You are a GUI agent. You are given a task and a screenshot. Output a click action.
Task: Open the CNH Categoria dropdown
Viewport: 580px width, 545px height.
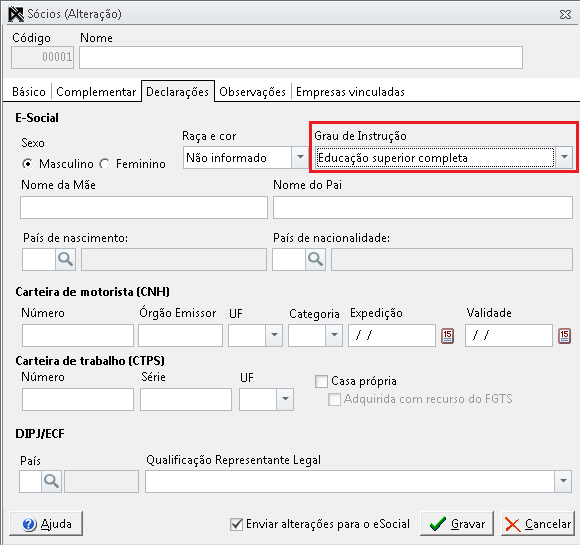(x=334, y=335)
